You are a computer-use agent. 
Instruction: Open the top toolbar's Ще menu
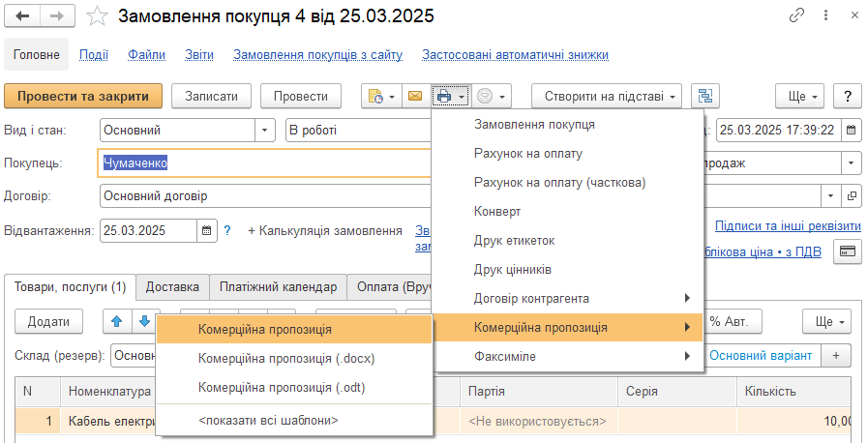(x=799, y=96)
